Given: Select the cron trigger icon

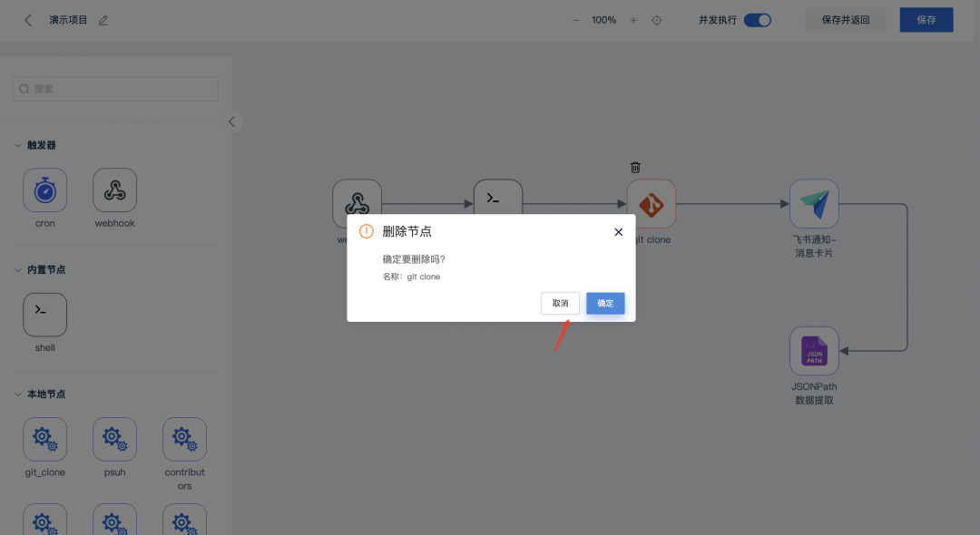Looking at the screenshot, I should click(45, 190).
